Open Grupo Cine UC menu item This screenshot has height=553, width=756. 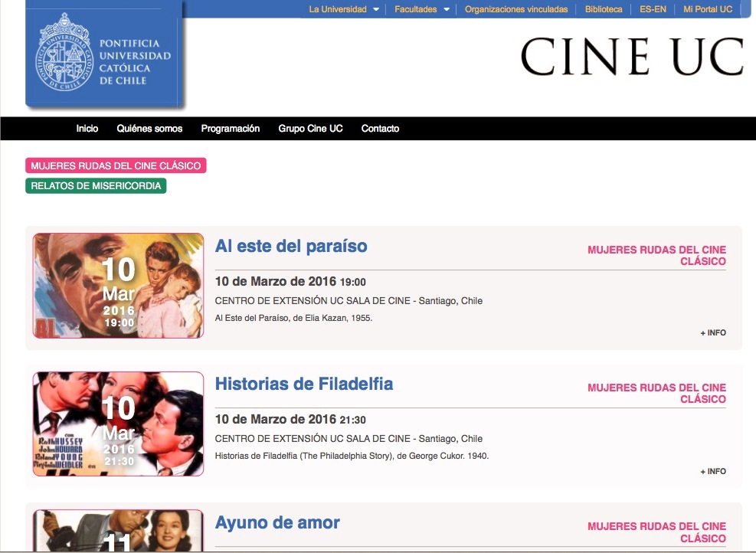coord(310,129)
